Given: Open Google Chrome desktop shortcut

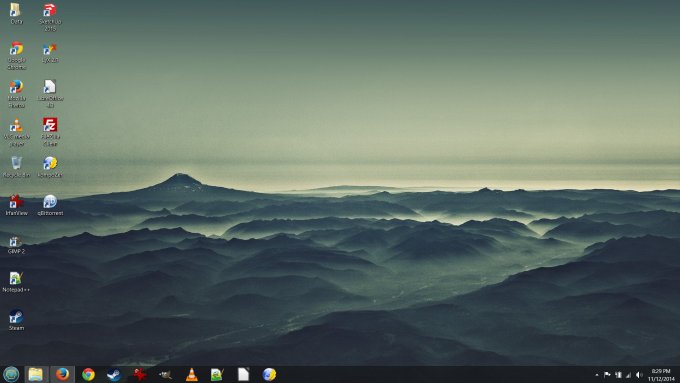Looking at the screenshot, I should (16, 56).
